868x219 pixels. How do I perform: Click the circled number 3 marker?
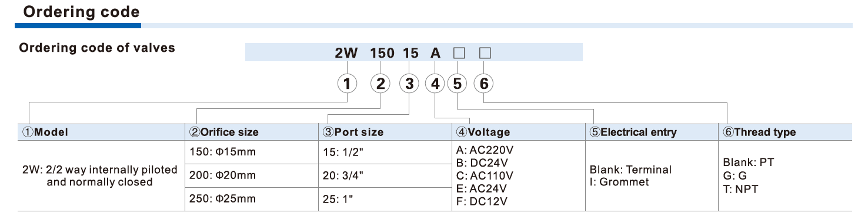click(409, 84)
